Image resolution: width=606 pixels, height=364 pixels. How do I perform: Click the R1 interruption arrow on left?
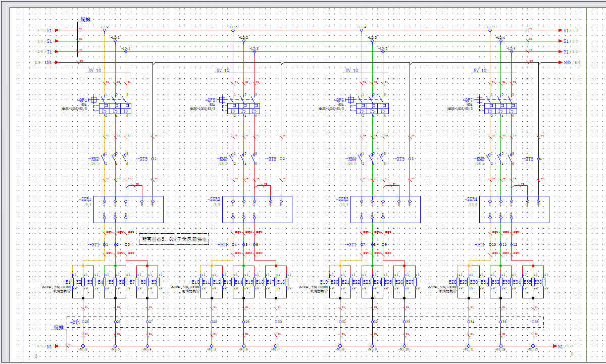tap(56, 30)
